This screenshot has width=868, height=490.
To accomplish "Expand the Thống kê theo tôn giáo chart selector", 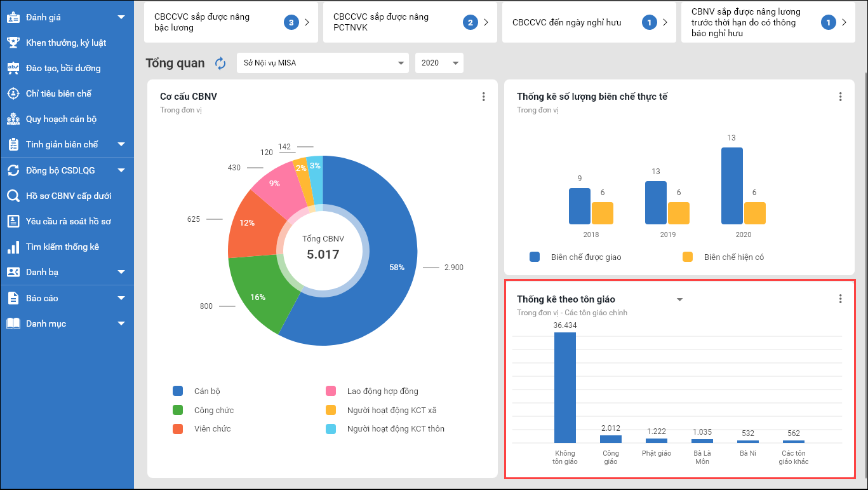I will [x=679, y=299].
